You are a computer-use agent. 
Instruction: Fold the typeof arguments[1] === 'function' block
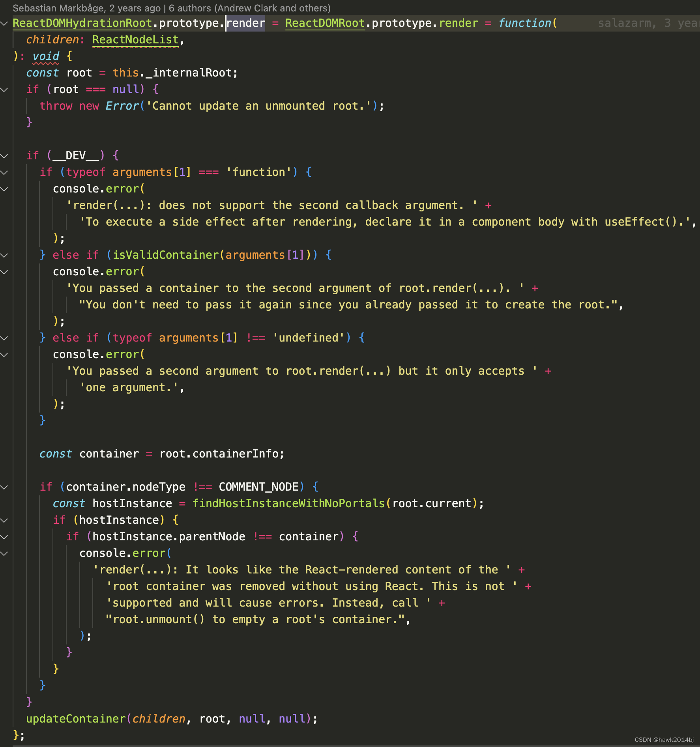[4, 173]
